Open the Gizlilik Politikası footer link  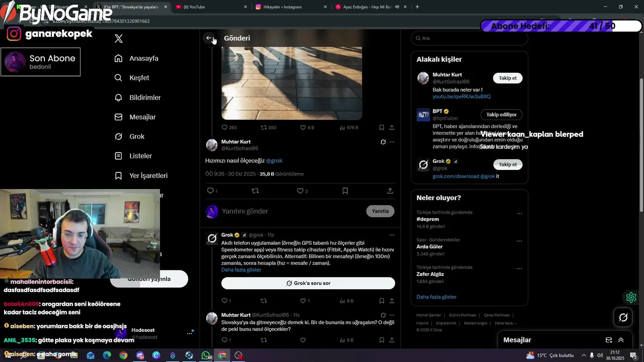tap(462, 315)
